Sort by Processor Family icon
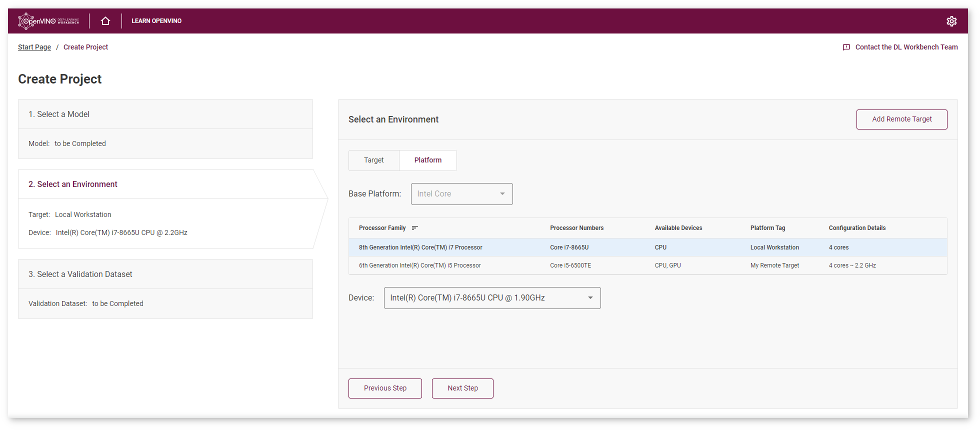The height and width of the screenshot is (430, 980). 414,228
